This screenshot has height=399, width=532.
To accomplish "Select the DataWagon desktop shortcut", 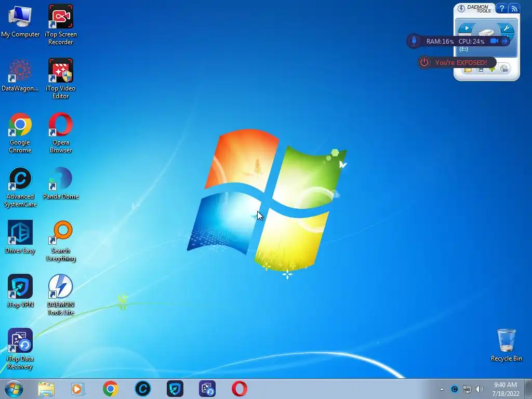I will pos(20,75).
